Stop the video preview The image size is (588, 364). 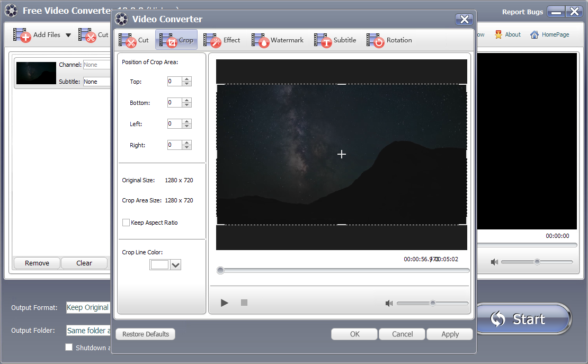pos(244,303)
